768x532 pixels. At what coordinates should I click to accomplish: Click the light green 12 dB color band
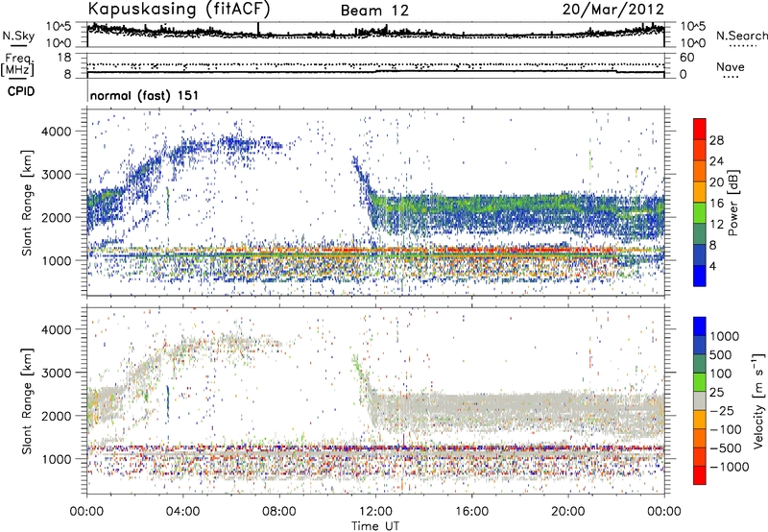point(700,212)
